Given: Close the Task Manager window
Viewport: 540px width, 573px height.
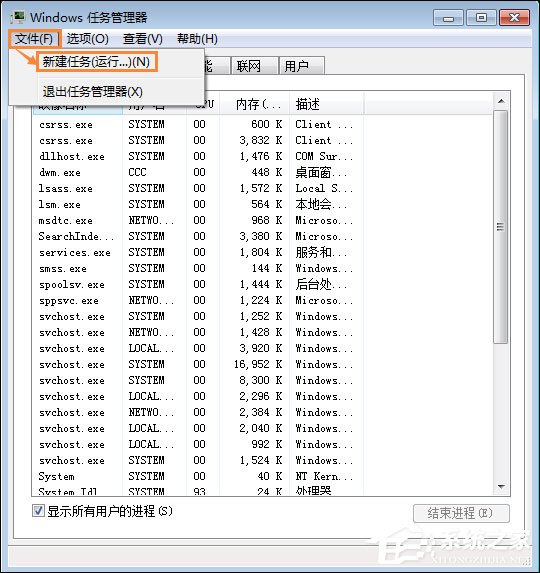Looking at the screenshot, I should (514, 18).
